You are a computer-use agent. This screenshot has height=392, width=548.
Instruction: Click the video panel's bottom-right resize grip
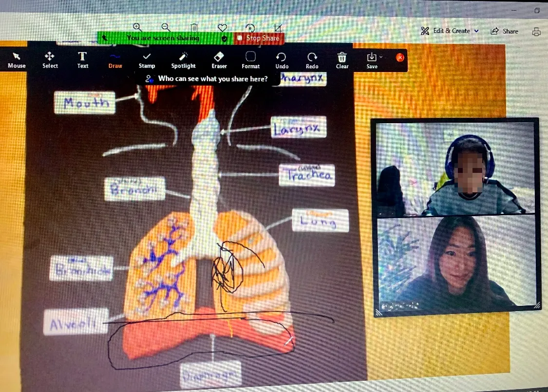tap(537, 306)
